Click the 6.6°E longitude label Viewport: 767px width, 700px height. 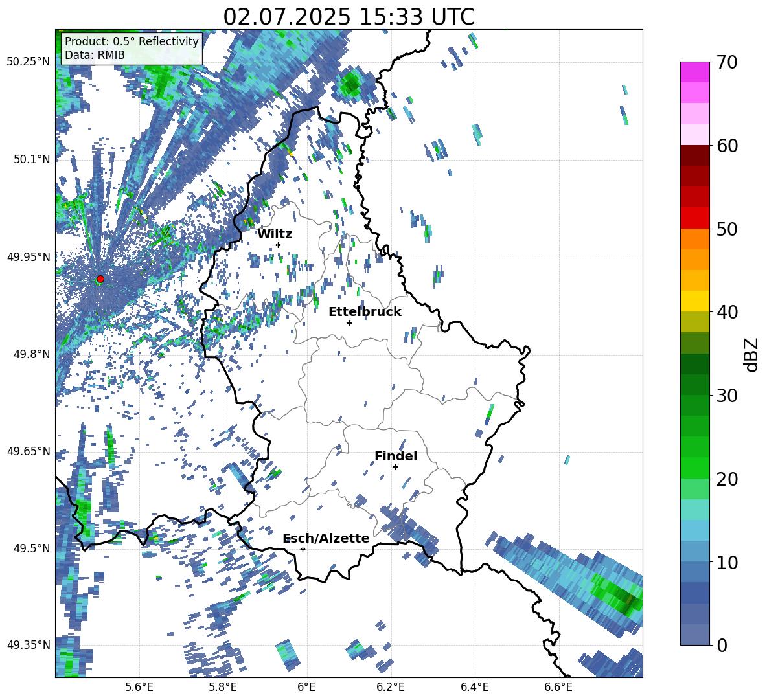pos(558,687)
